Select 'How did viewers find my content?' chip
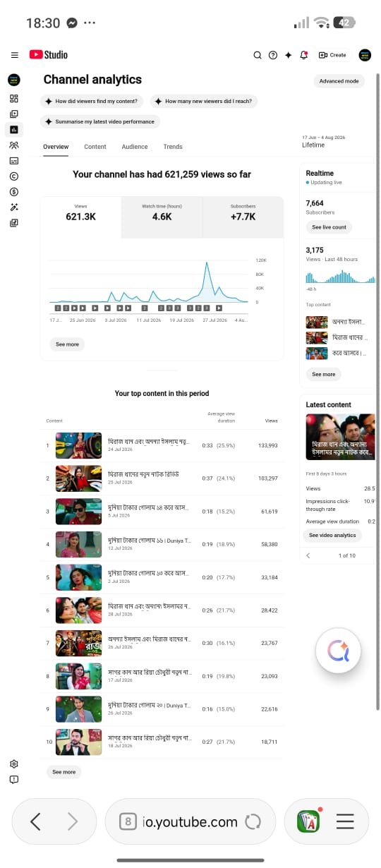Screen dimensions: 381x868 (92, 101)
